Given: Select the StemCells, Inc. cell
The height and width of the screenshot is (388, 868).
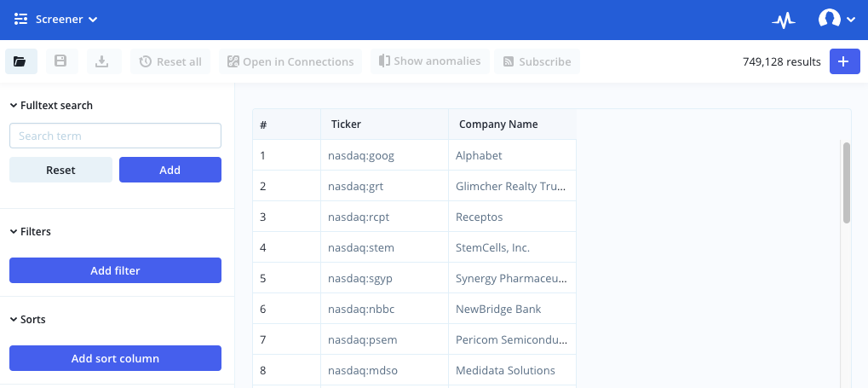Looking at the screenshot, I should coord(513,247).
